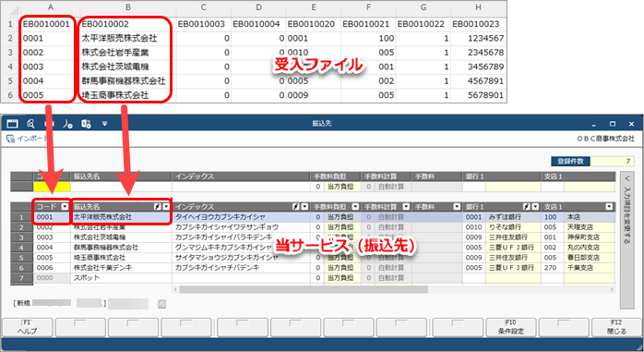Click the small icon next to the 新規 status fields
Screen dimensions: 644x352
[161, 304]
